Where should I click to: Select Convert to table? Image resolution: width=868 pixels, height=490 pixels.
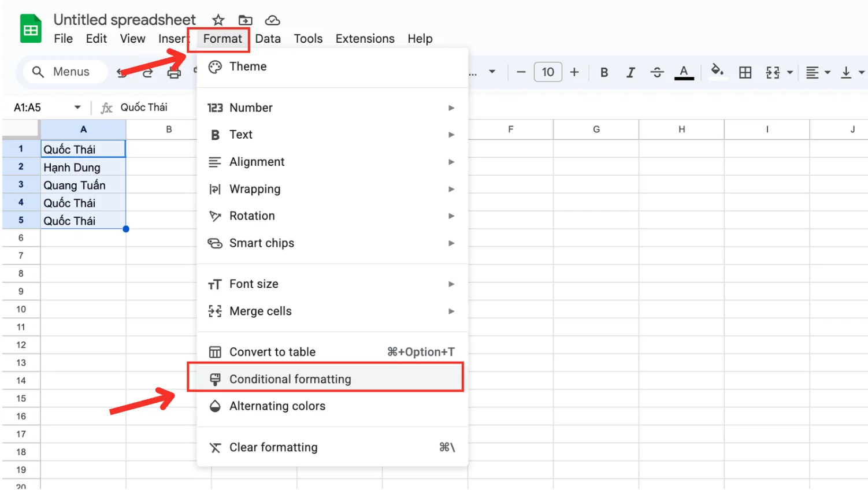(332, 352)
